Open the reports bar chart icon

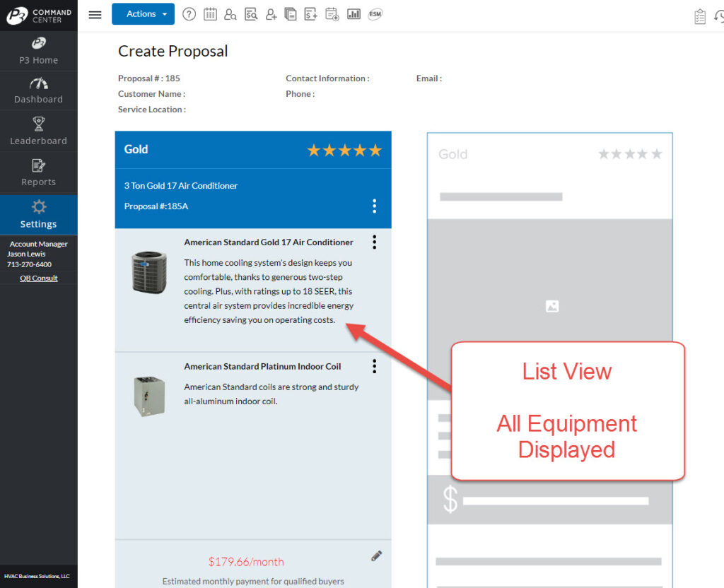tap(354, 13)
